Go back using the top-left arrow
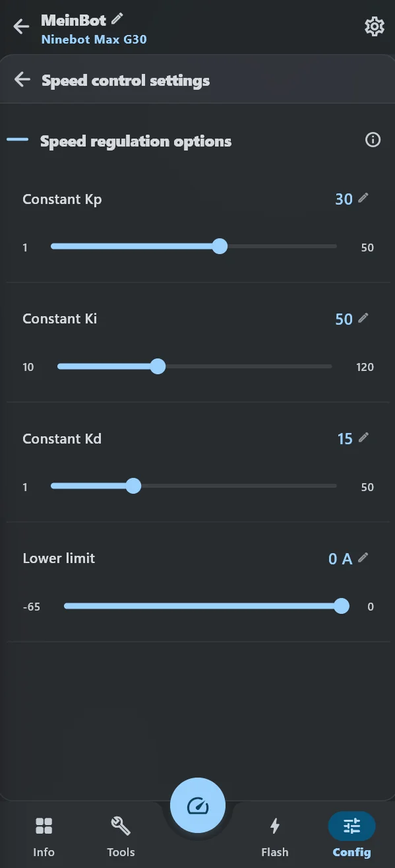Screen dimensions: 395x868 21,26
